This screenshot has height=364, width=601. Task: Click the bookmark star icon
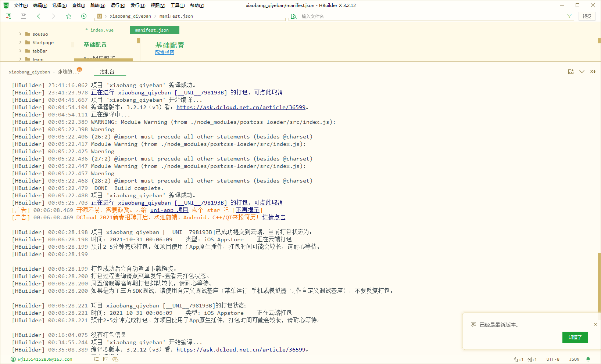69,16
